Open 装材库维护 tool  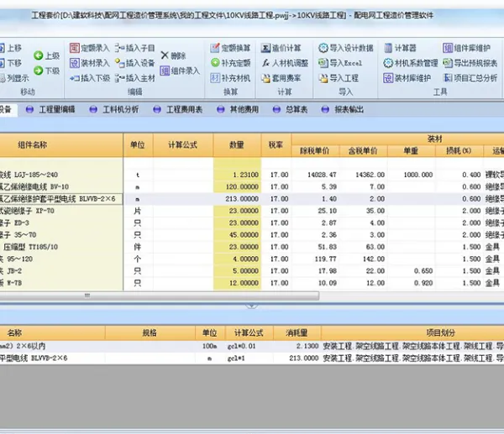407,78
